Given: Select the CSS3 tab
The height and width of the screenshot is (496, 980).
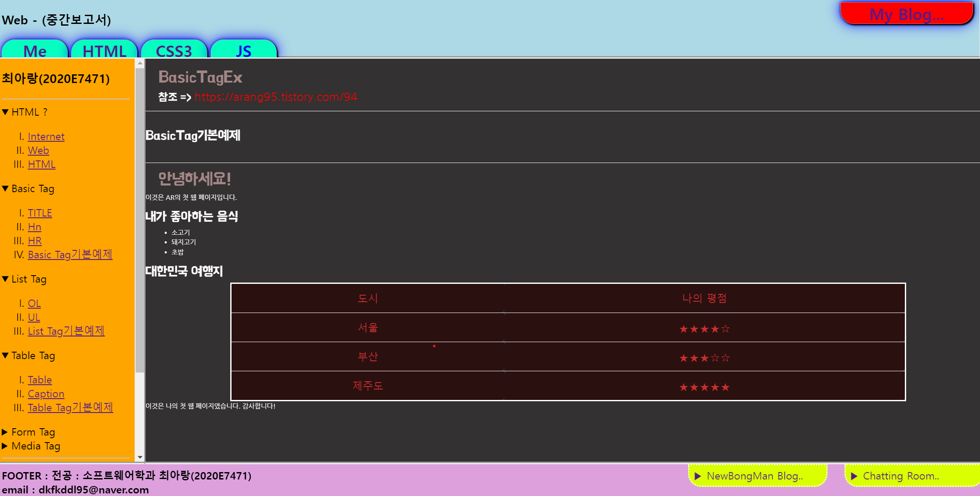Looking at the screenshot, I should coord(174,50).
